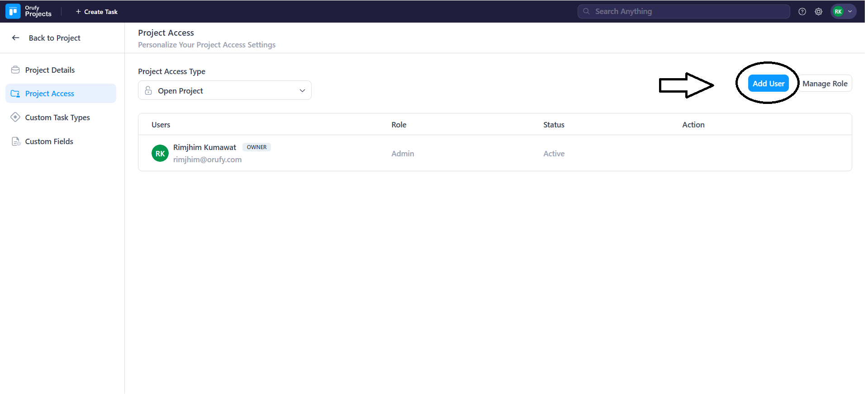Expand the Project Access Type dropdown
The width and height of the screenshot is (868, 394).
[x=224, y=91]
